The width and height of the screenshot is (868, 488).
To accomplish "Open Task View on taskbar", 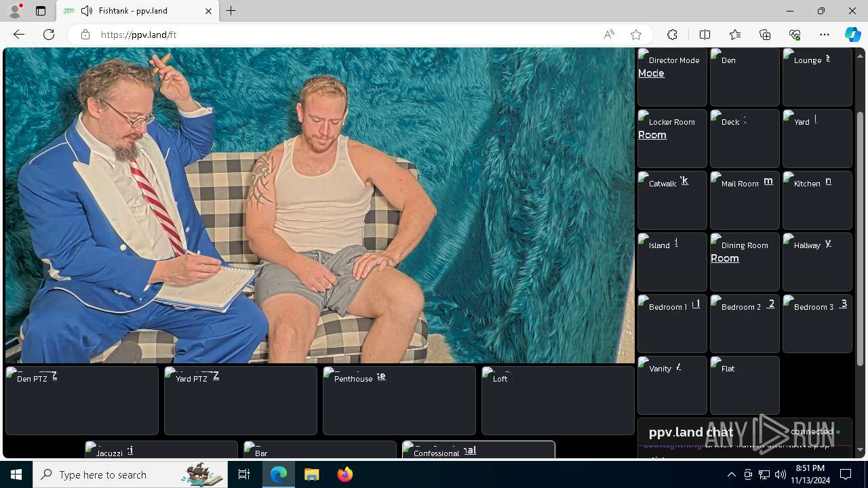I will click(x=244, y=474).
